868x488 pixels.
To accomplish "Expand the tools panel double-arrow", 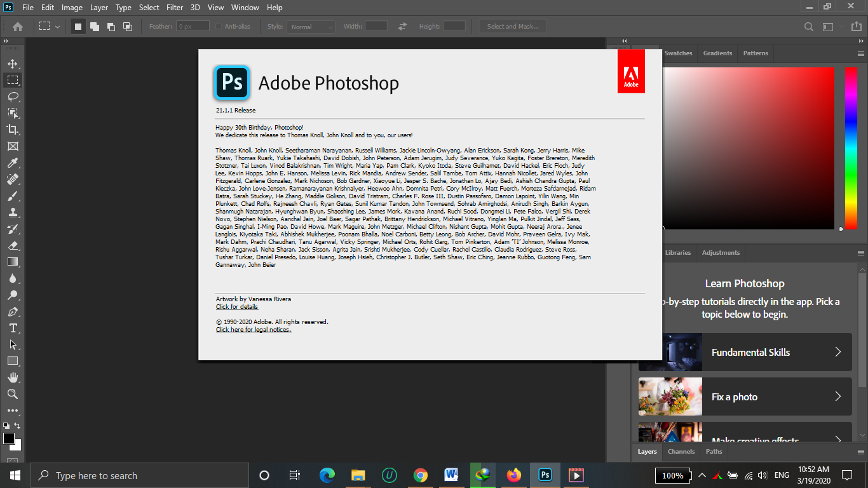I will point(6,41).
